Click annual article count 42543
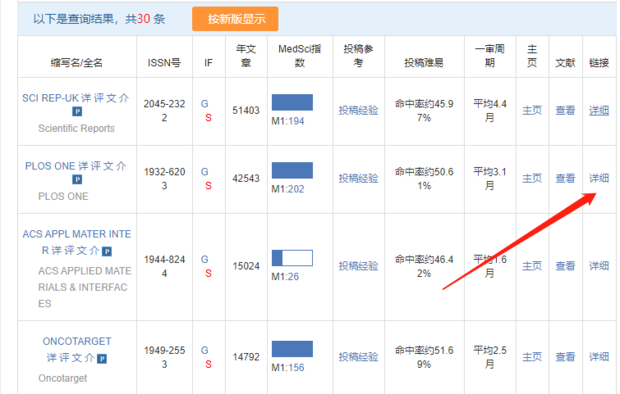Viewport: 620px width, 394px height. 246,178
